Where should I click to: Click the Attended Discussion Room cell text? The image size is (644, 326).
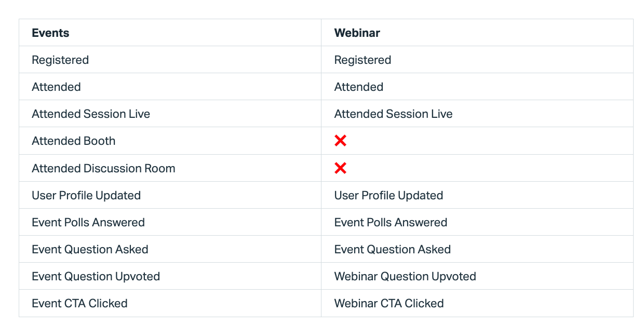pyautogui.click(x=103, y=168)
